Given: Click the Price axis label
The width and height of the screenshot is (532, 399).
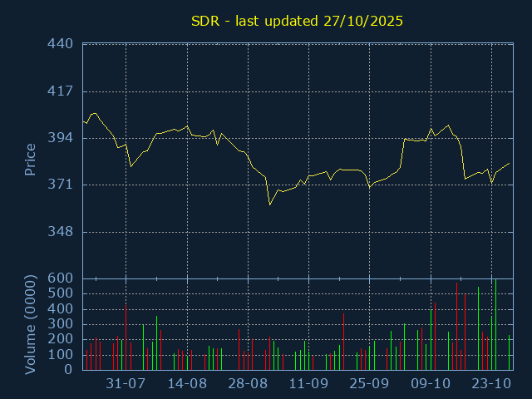Looking at the screenshot, I should (x=30, y=160).
